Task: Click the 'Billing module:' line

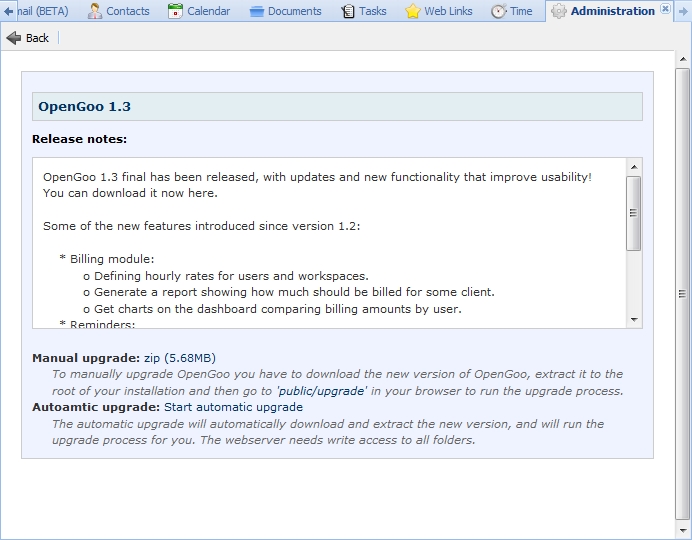Action: coord(107,259)
